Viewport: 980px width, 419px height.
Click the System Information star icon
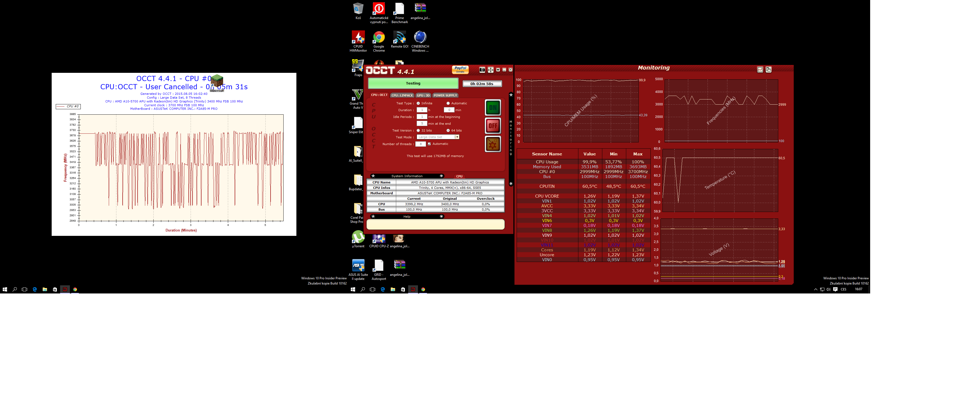point(373,176)
